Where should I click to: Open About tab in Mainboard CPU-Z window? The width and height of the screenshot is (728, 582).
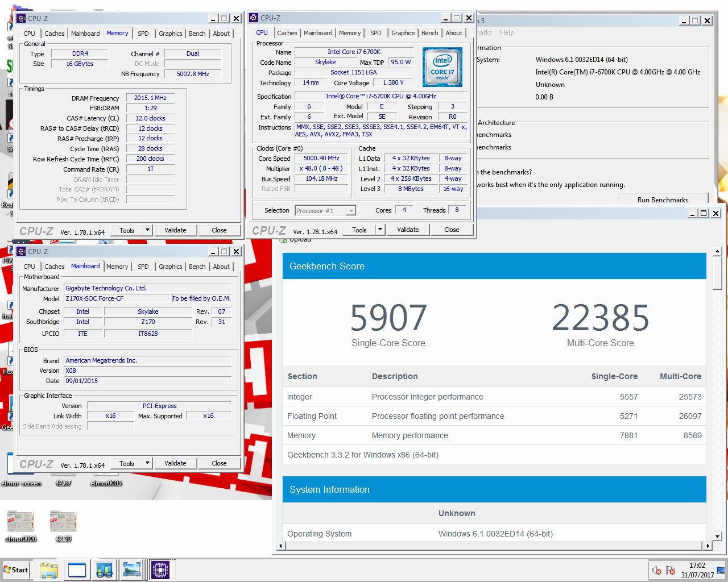[221, 267]
